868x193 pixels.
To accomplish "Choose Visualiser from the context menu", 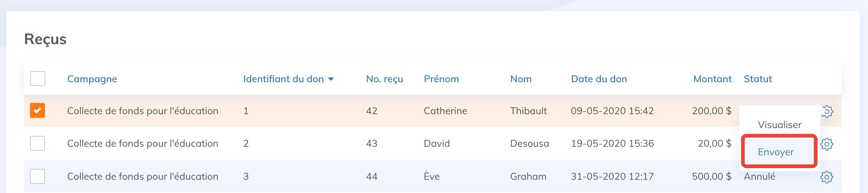I will point(779,125).
